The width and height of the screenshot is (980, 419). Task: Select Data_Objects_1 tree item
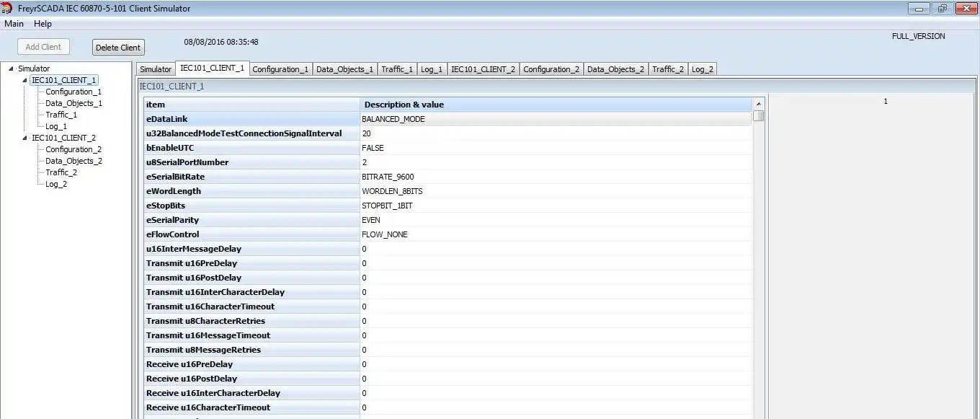pyautogui.click(x=73, y=103)
